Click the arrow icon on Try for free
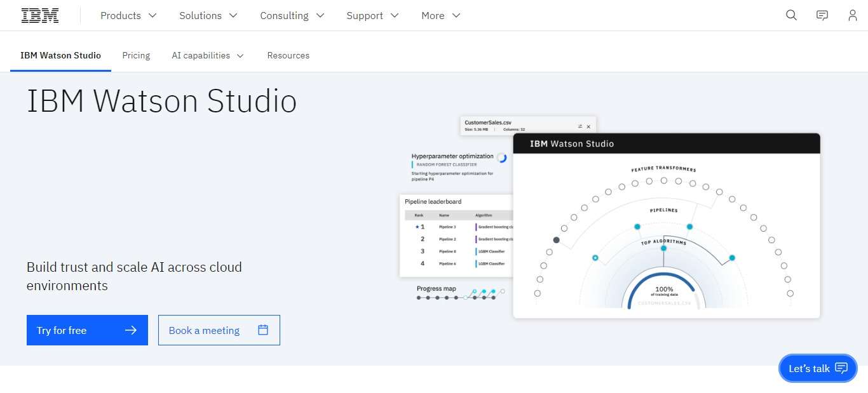This screenshot has width=868, height=393. (131, 330)
